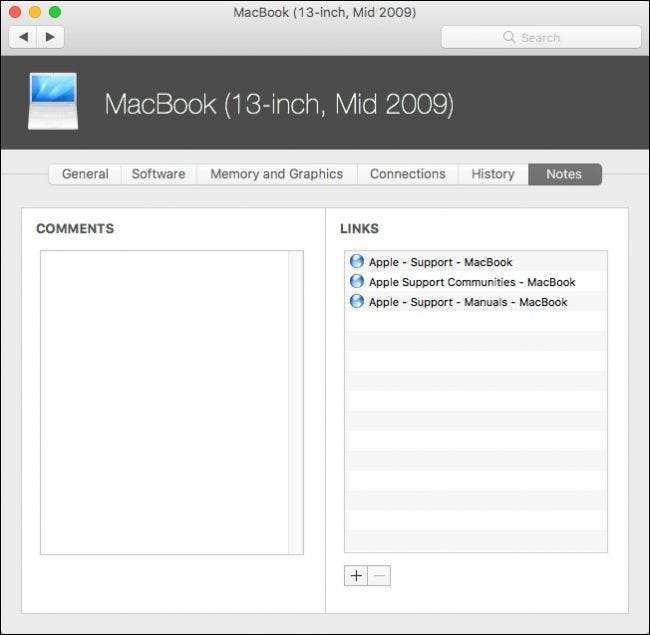The width and height of the screenshot is (650, 635).
Task: Go back with the left arrow button
Action: tap(23, 37)
